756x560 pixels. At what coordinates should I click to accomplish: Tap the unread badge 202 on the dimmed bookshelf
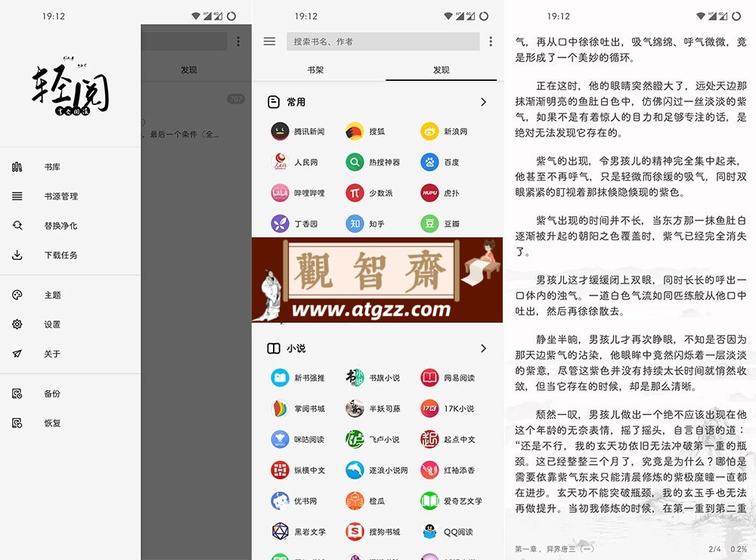236,99
